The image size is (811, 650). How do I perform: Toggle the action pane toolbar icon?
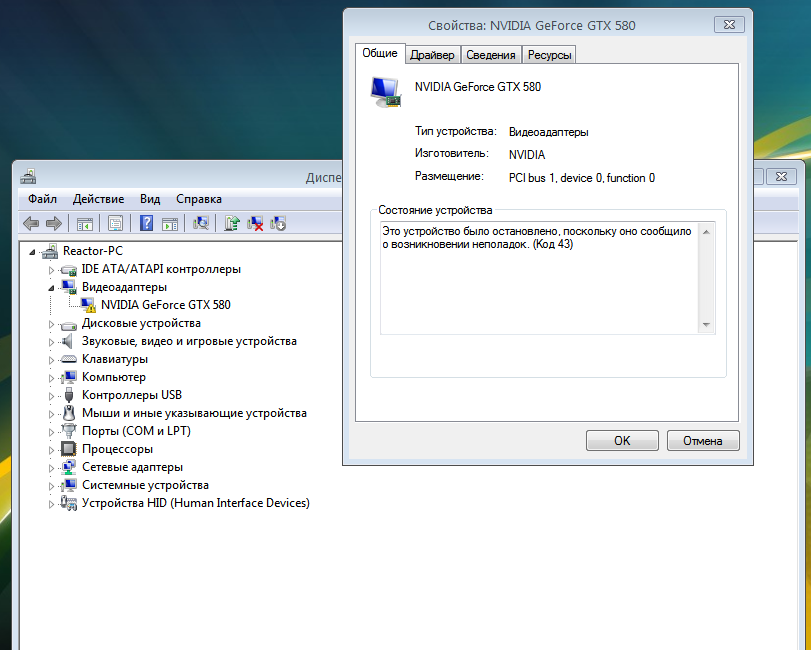(170, 223)
